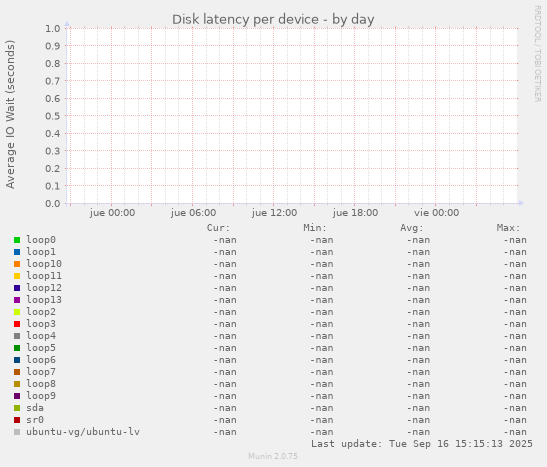Screen dimensions: 547x467
Task: Click the jue 12:00 time axis label
Action: pyautogui.click(x=275, y=213)
